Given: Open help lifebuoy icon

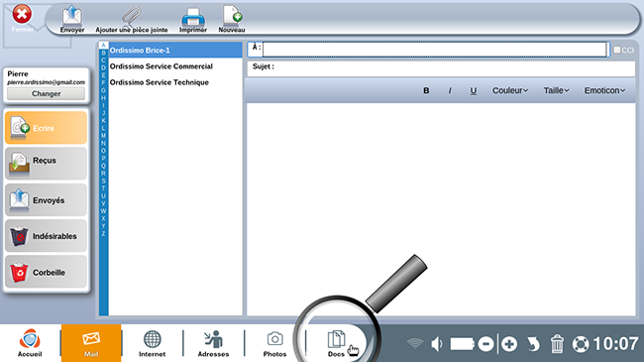Looking at the screenshot, I should [x=581, y=344].
